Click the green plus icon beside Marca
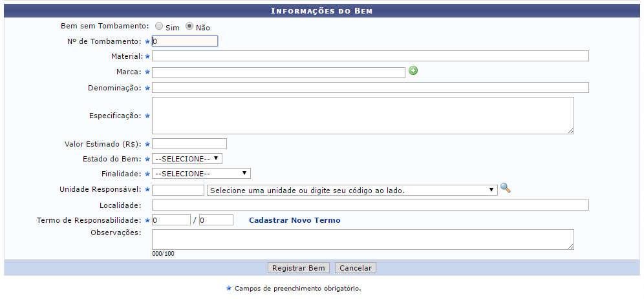 (413, 71)
